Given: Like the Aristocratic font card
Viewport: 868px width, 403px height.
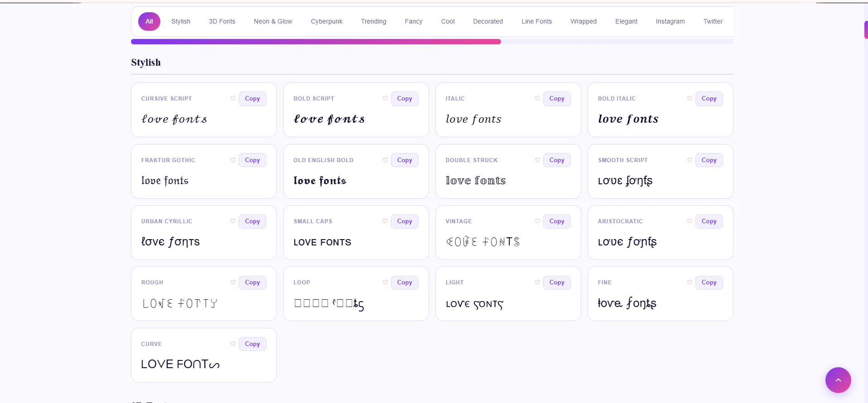Looking at the screenshot, I should [x=690, y=221].
